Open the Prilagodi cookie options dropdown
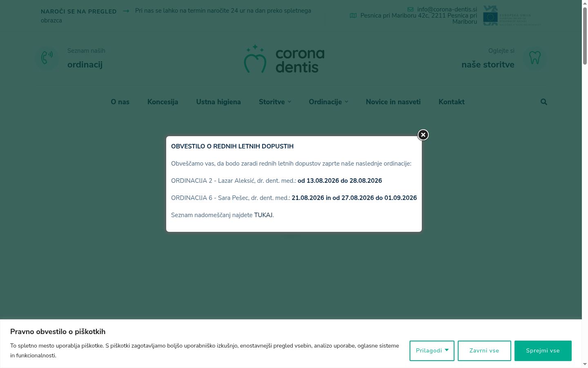588x368 pixels. pyautogui.click(x=432, y=351)
